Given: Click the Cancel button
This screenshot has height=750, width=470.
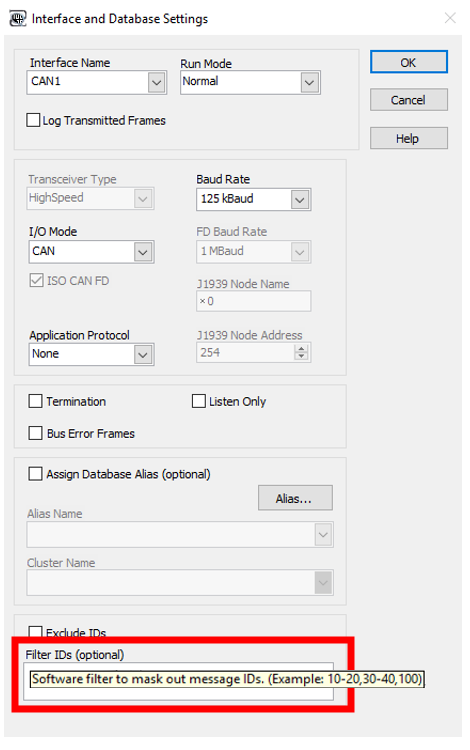Looking at the screenshot, I should click(x=409, y=99).
